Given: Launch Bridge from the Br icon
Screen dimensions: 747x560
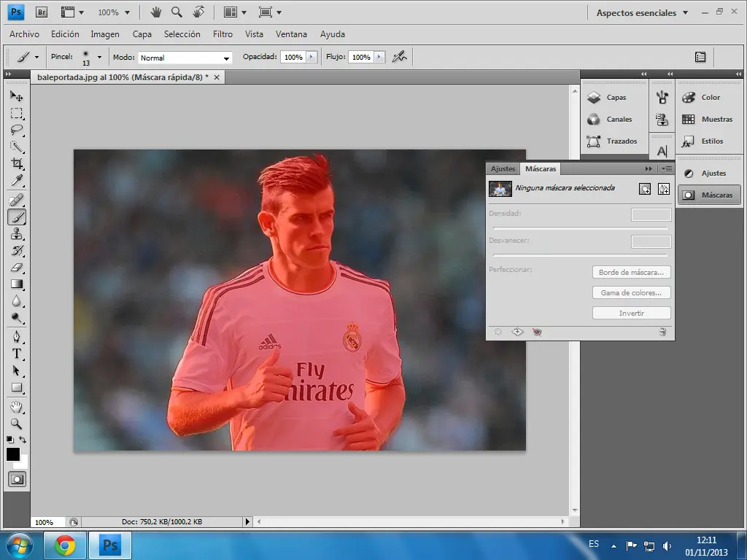Looking at the screenshot, I should pyautogui.click(x=42, y=12).
